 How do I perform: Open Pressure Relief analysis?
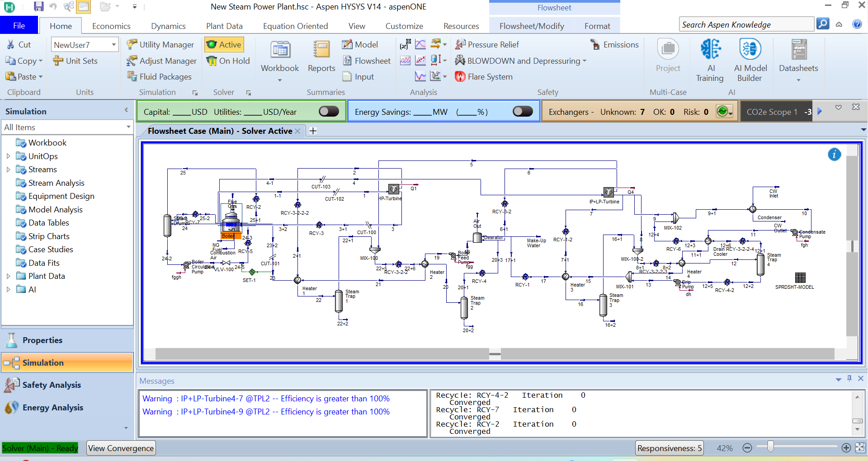coord(487,45)
